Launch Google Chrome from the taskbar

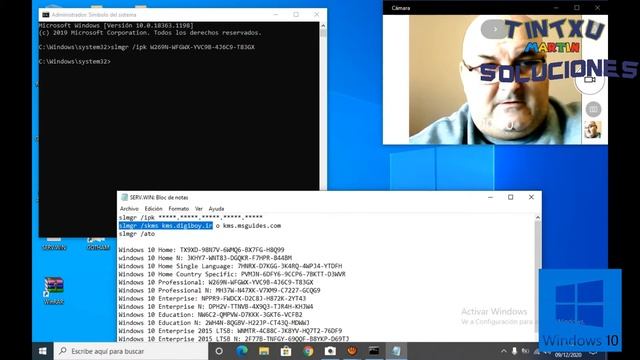pos(308,351)
